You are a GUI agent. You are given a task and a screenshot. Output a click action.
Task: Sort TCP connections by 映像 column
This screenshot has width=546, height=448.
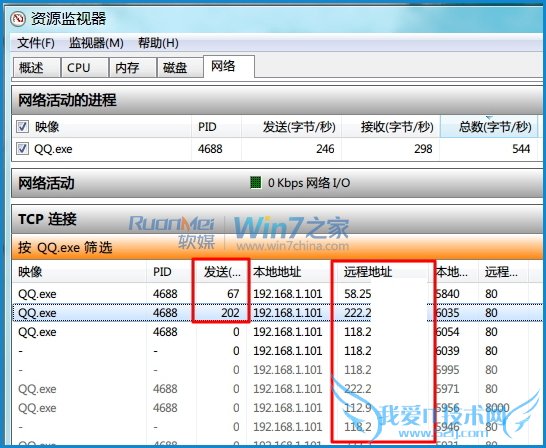pyautogui.click(x=79, y=272)
